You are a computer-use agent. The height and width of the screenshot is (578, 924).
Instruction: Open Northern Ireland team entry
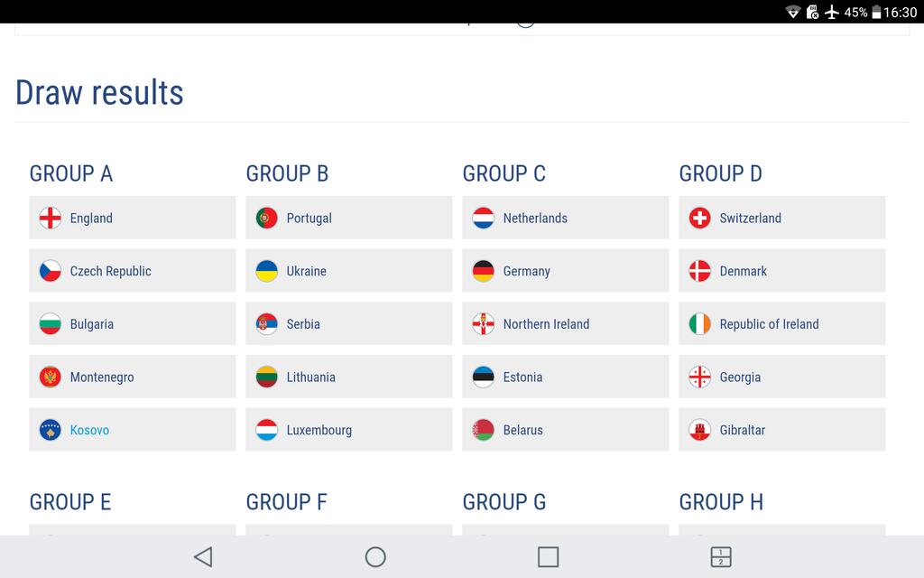pyautogui.click(x=546, y=324)
